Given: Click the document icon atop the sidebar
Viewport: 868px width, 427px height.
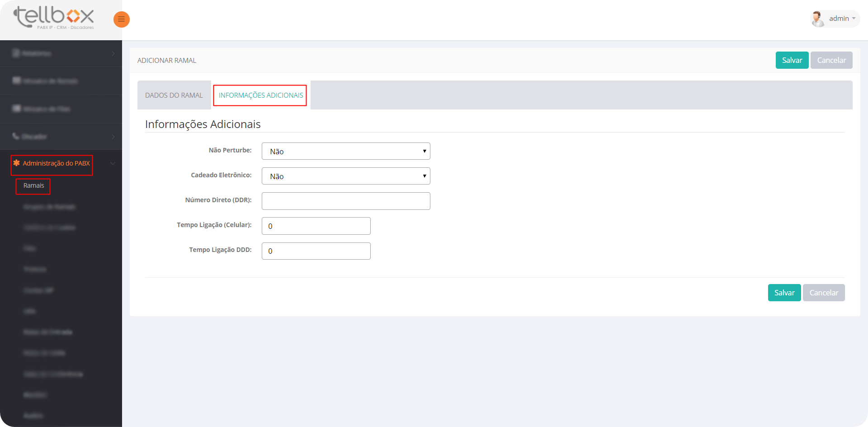Looking at the screenshot, I should 16,53.
